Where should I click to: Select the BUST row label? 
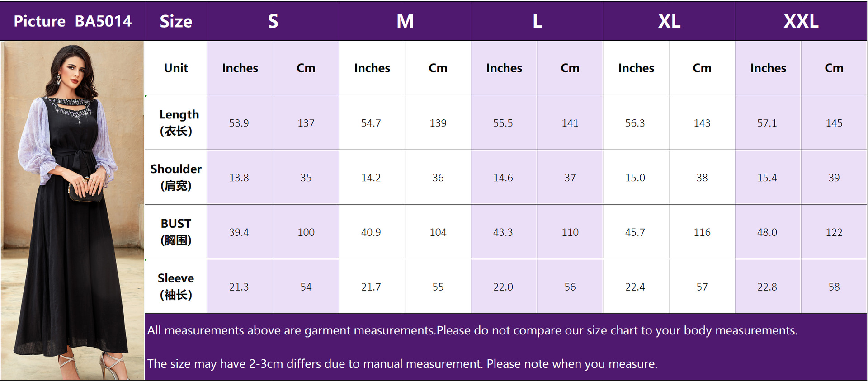click(x=176, y=232)
